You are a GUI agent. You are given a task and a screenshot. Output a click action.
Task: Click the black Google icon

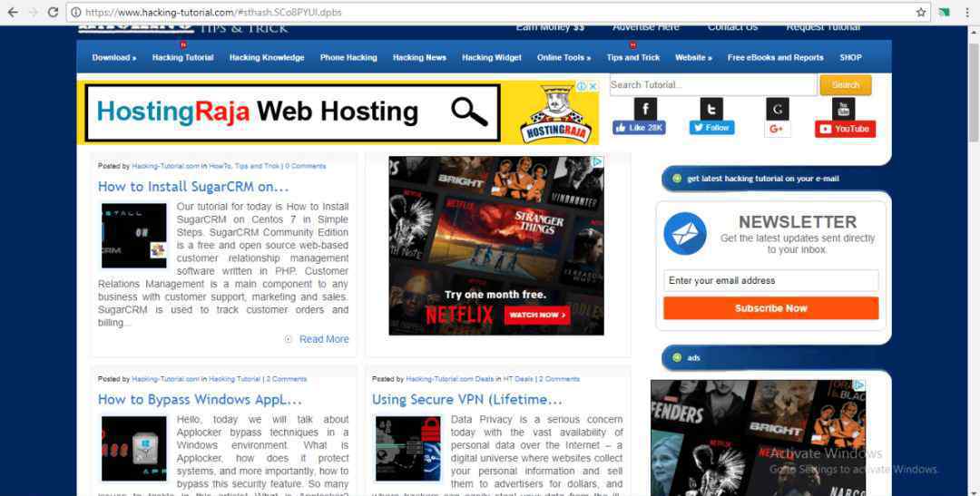pyautogui.click(x=778, y=109)
